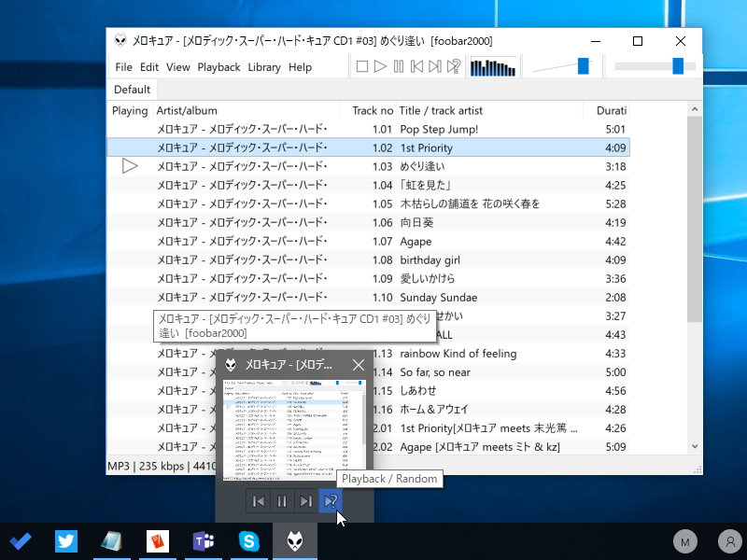Open Twitter from the taskbar
Viewport: 747px width, 560px height.
65,541
